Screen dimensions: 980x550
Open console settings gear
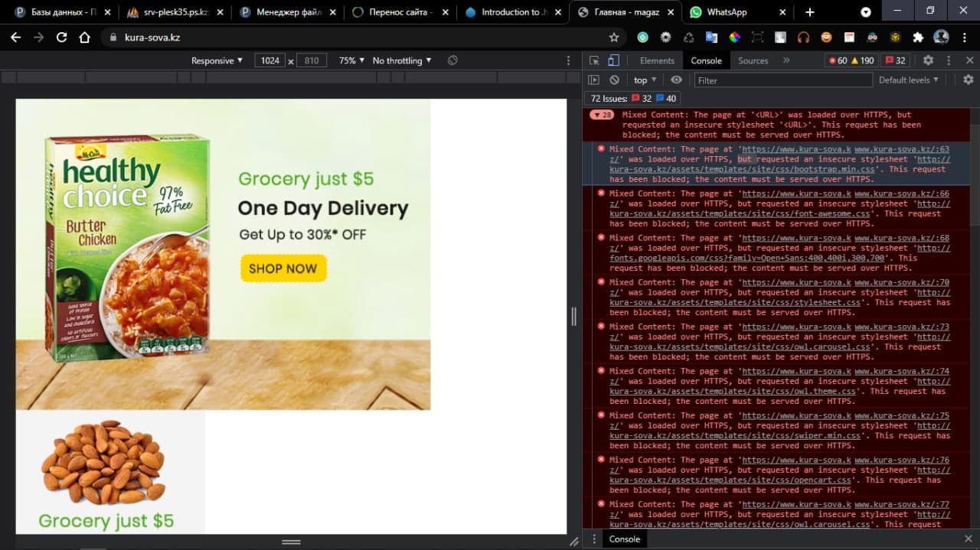tap(968, 80)
